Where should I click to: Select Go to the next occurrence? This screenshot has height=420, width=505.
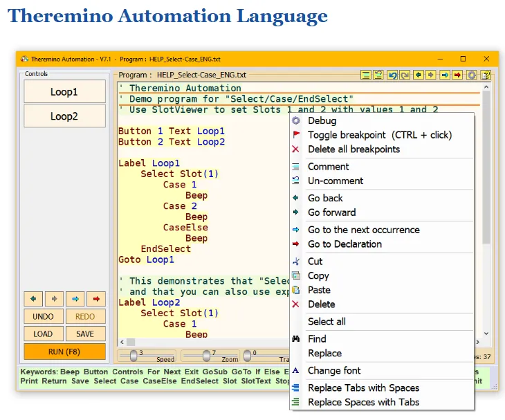pyautogui.click(x=382, y=230)
